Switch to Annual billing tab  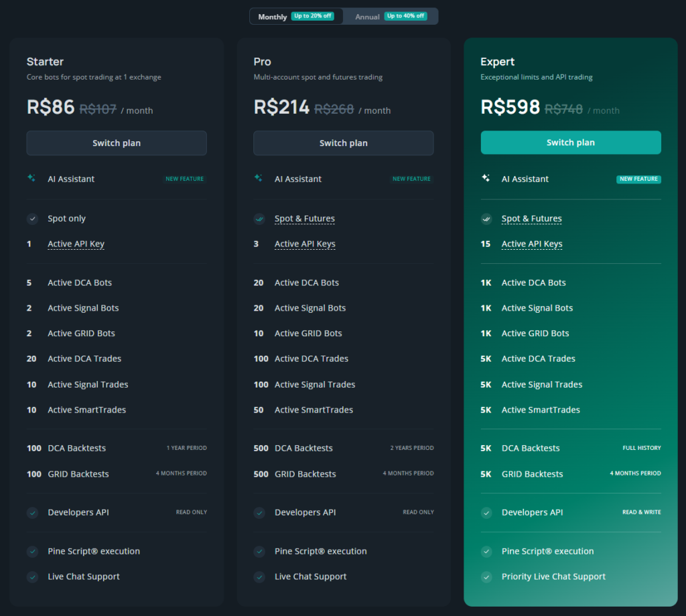click(x=391, y=17)
